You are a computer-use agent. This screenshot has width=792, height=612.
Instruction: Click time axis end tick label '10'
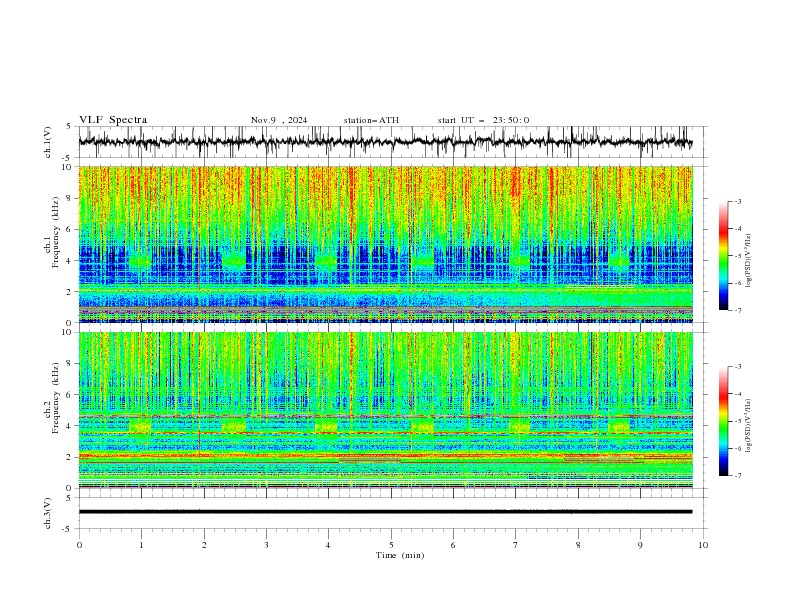tap(703, 545)
